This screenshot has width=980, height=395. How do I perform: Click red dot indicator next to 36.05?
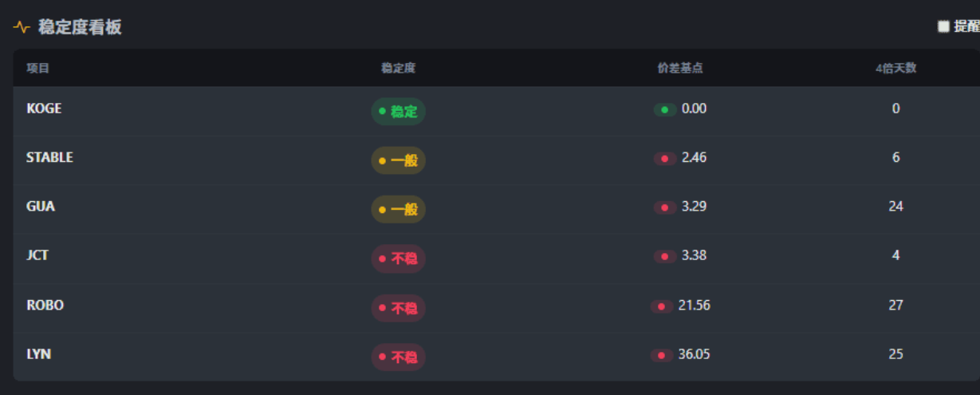click(x=661, y=355)
